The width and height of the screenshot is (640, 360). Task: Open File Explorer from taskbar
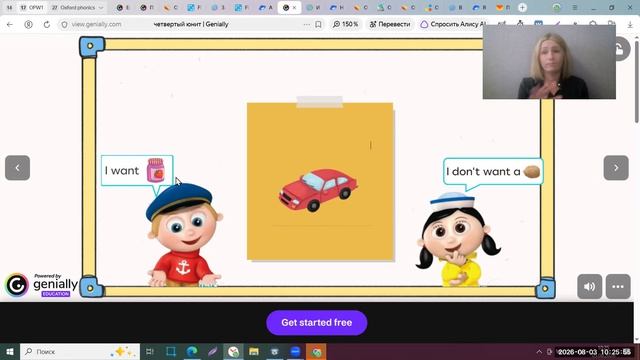pyautogui.click(x=254, y=351)
